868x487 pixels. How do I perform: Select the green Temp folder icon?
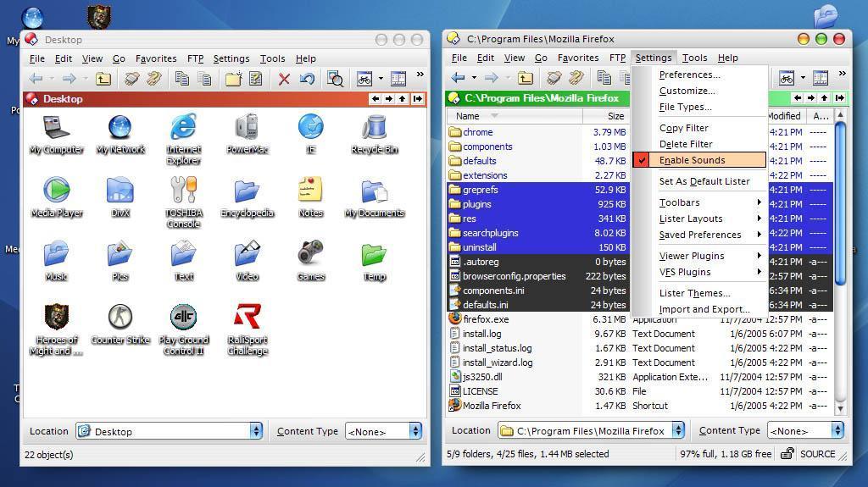374,262
